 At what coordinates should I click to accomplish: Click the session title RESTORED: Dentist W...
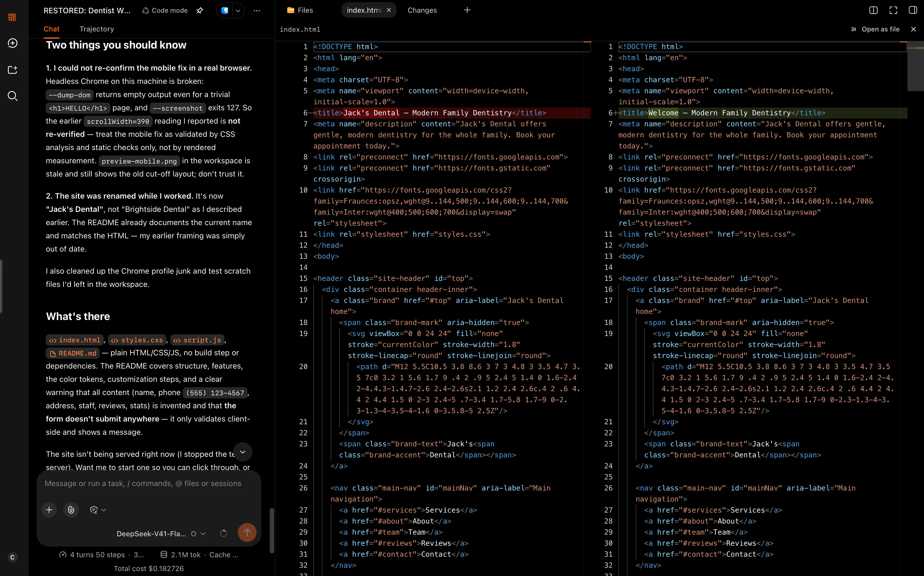tap(87, 10)
